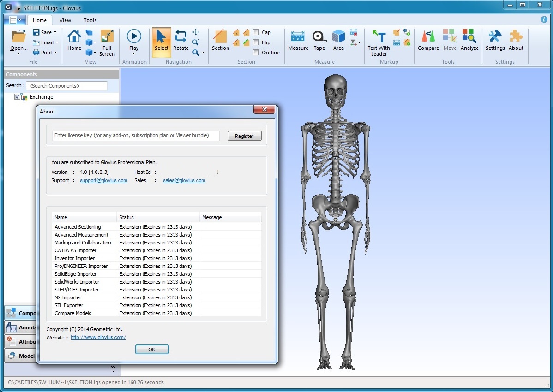Open the sales@glovius.com link

[x=184, y=180]
